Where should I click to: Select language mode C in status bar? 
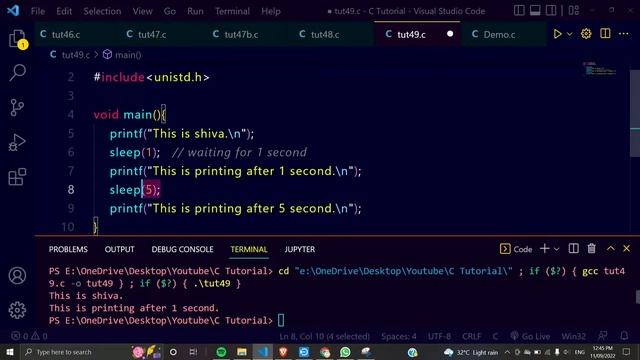pyautogui.click(x=495, y=336)
